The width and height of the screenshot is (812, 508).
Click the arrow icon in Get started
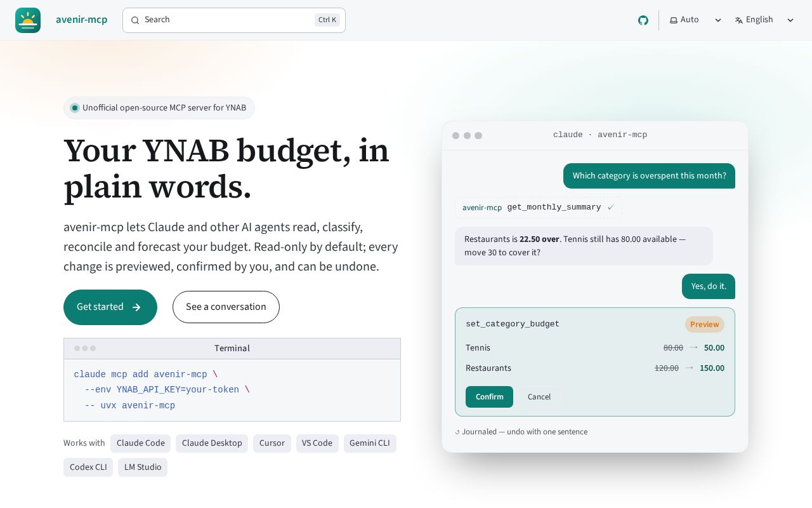tap(136, 307)
